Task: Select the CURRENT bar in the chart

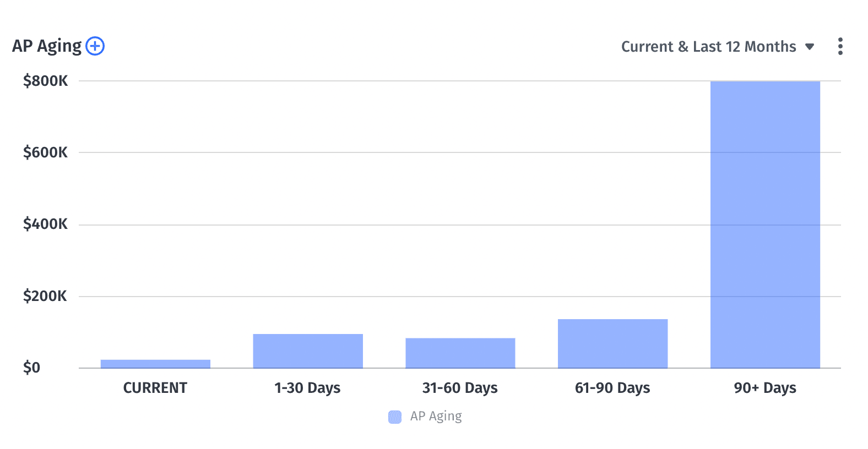Action: (155, 364)
